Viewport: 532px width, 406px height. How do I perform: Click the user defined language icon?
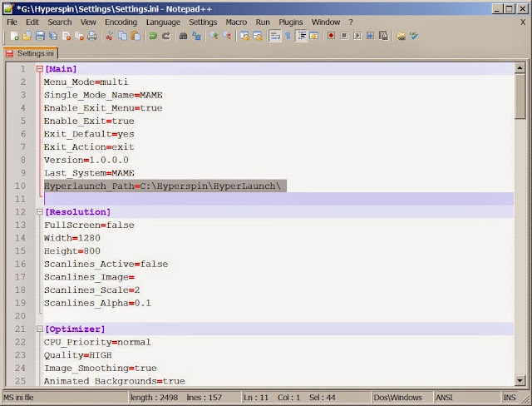(314, 36)
